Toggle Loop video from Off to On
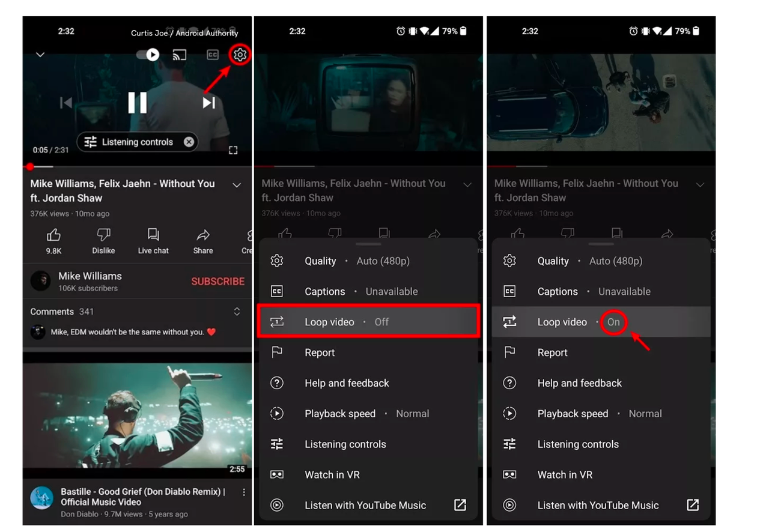Viewport: 769px width, 532px height. pyautogui.click(x=369, y=322)
